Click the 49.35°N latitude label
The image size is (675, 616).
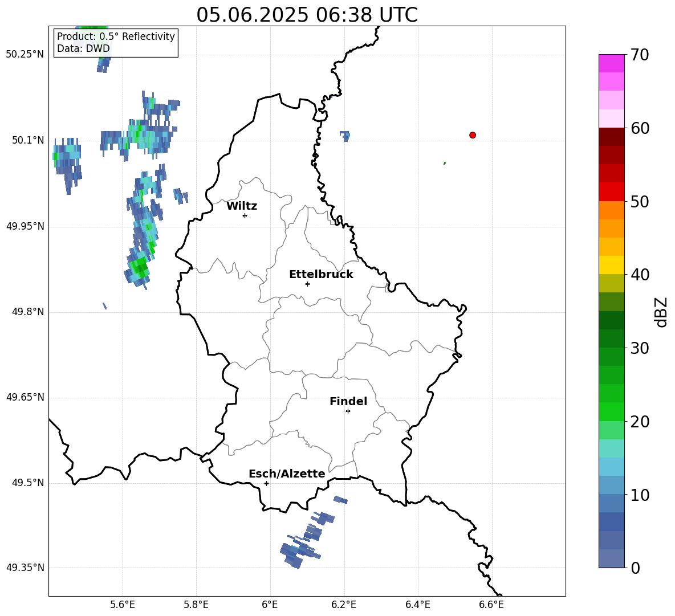(25, 568)
